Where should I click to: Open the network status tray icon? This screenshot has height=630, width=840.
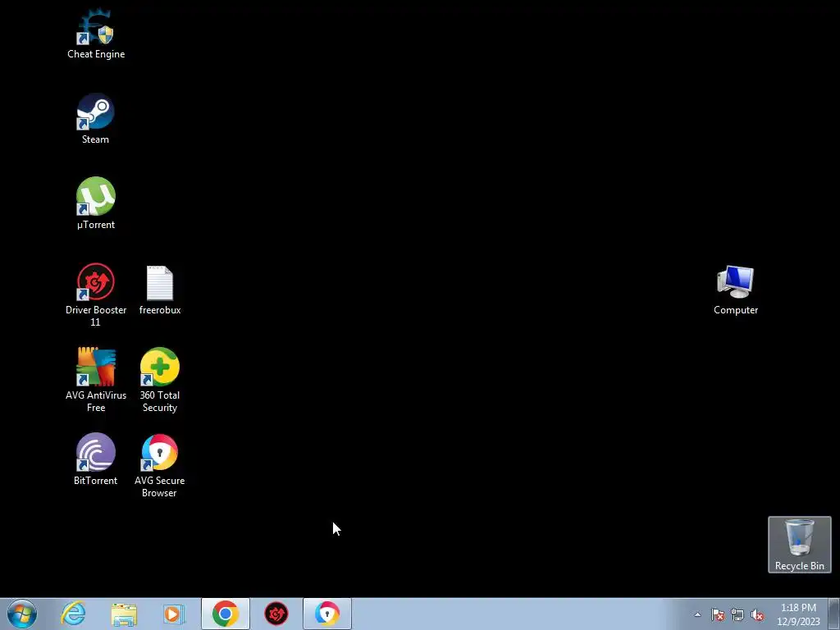click(737, 614)
